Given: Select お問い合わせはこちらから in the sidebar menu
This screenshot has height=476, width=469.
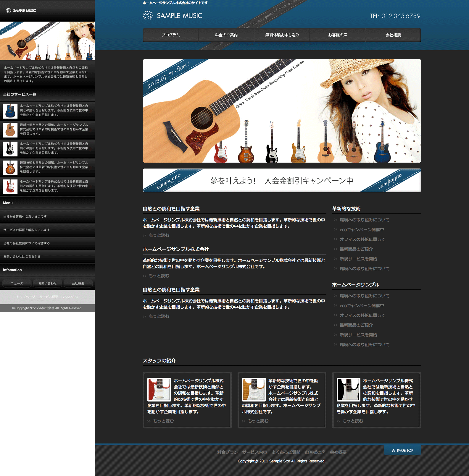Looking at the screenshot, I should pyautogui.click(x=22, y=256).
